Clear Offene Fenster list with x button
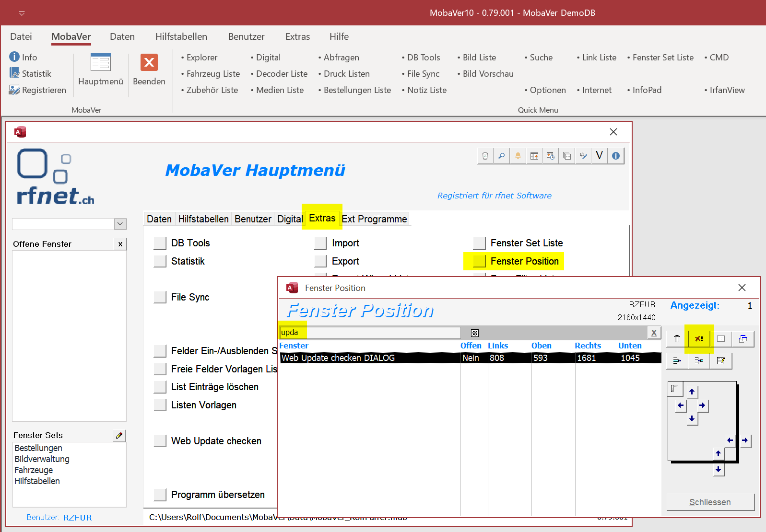The height and width of the screenshot is (532, 766). click(x=120, y=244)
